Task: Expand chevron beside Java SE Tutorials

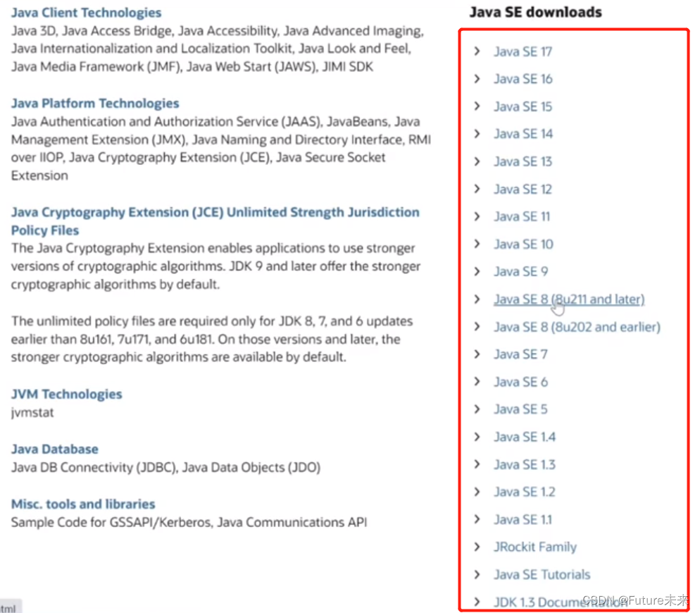Action: [477, 574]
